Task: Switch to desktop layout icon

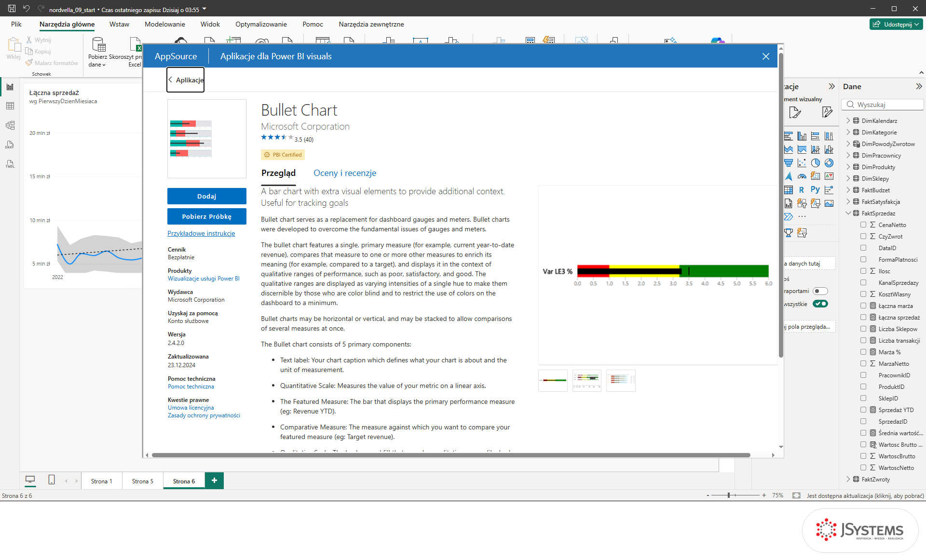Action: [30, 480]
